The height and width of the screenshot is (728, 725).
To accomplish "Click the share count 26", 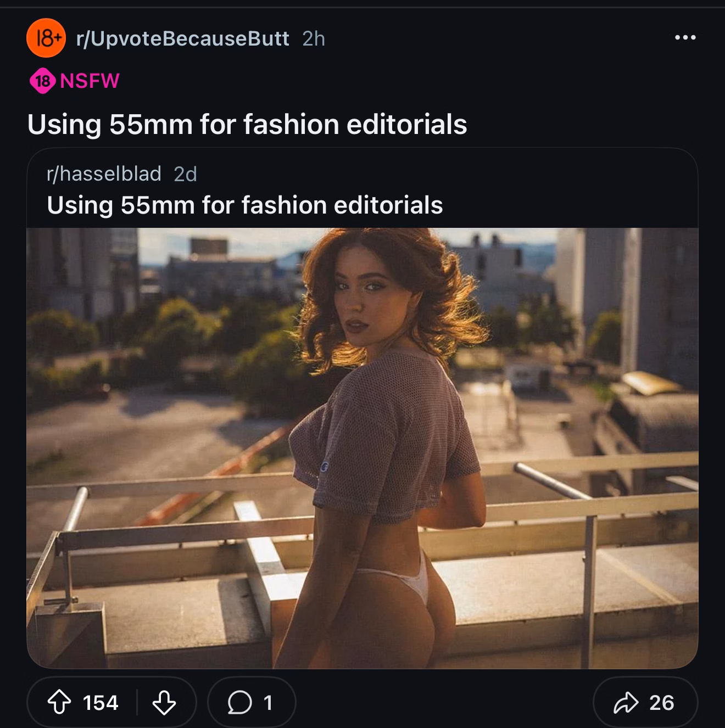I will (661, 703).
